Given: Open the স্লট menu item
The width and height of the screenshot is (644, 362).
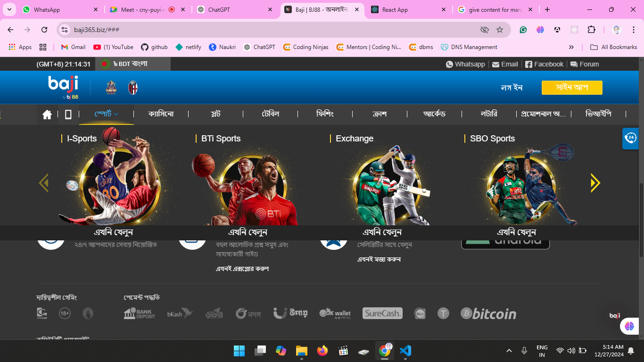Looking at the screenshot, I should [x=215, y=114].
